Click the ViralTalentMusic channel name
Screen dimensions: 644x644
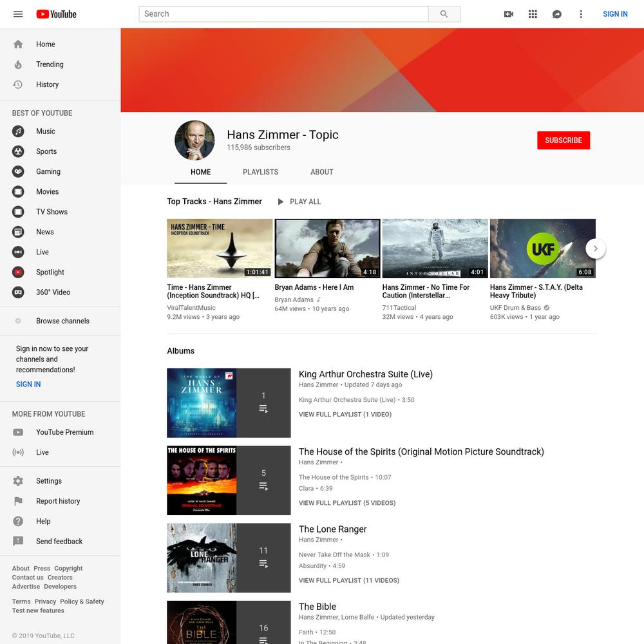click(x=191, y=308)
